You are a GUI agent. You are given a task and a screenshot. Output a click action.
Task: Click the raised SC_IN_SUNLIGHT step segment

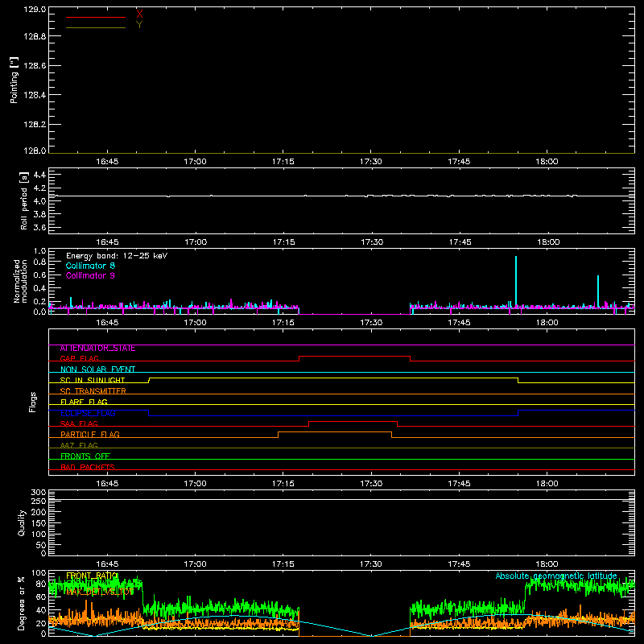(x=333, y=378)
